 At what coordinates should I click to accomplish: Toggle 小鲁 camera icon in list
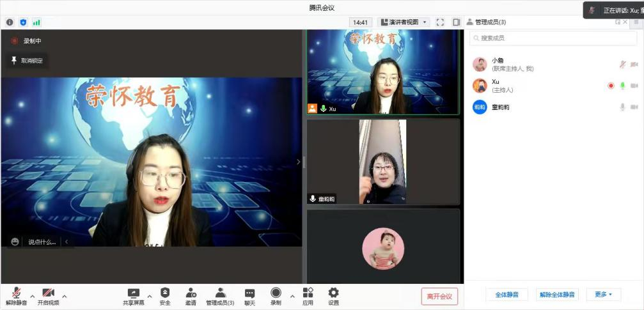point(634,65)
